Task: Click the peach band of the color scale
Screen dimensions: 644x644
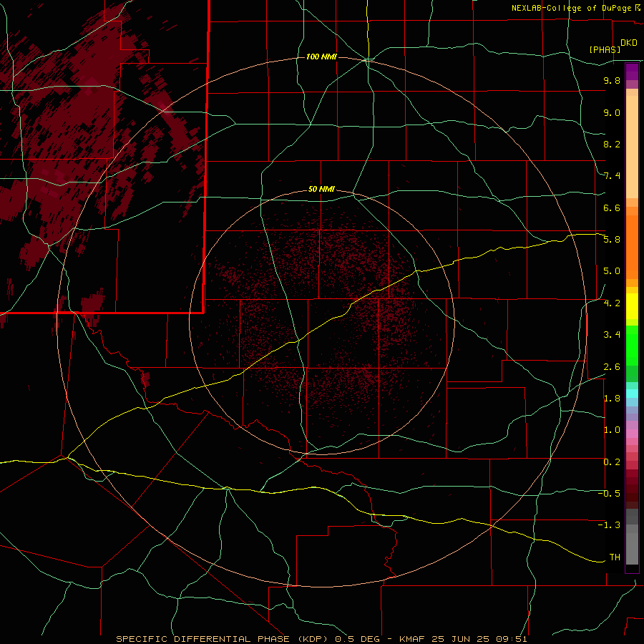Action: tap(632, 147)
